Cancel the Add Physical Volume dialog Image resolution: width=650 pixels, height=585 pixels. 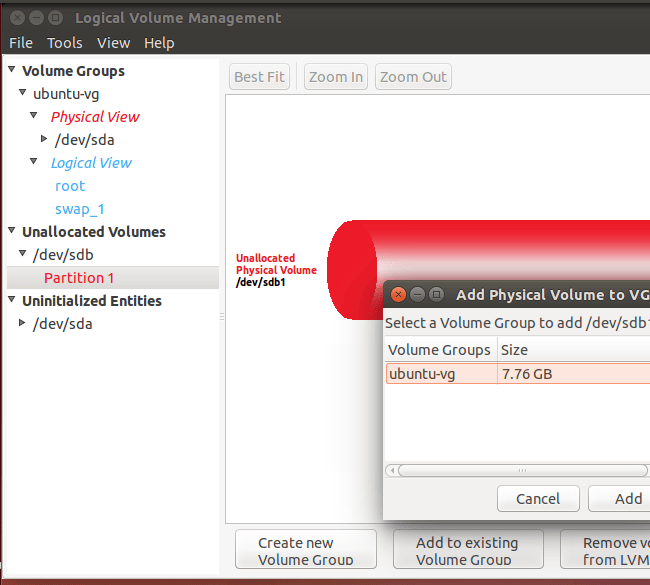(538, 498)
